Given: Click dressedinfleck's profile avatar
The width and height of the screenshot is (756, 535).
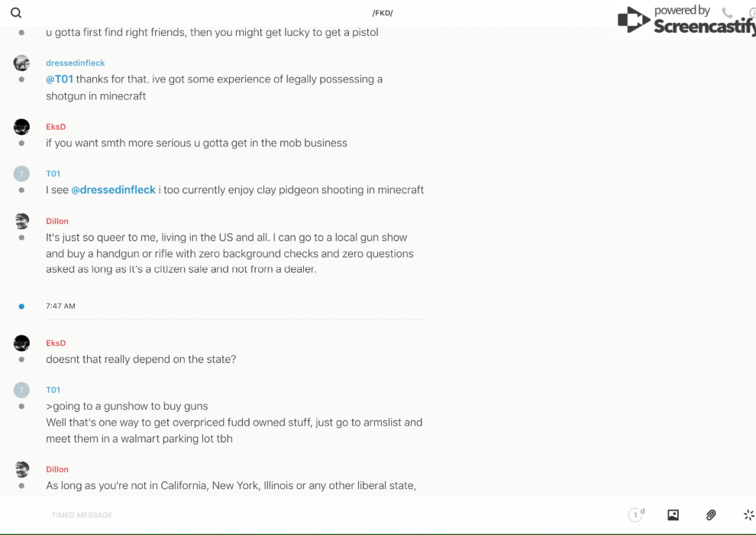Looking at the screenshot, I should pyautogui.click(x=21, y=63).
